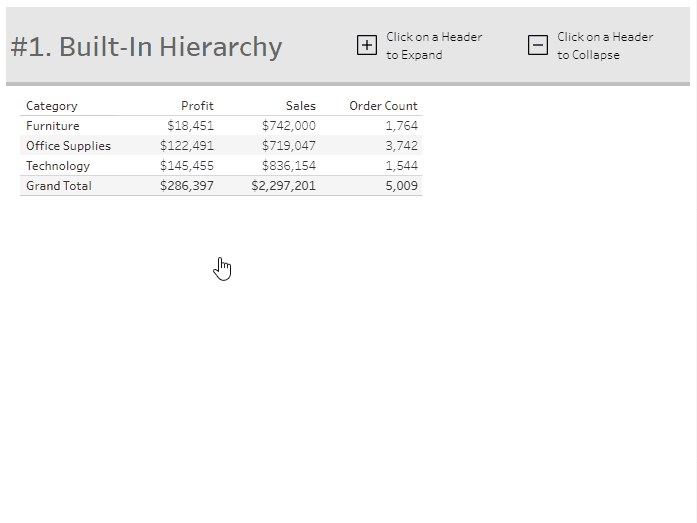Select the Furniture row header

[x=52, y=126]
